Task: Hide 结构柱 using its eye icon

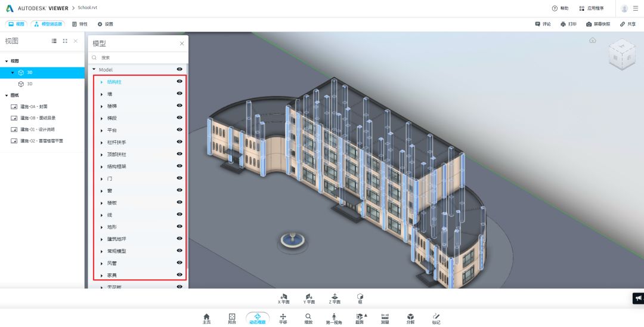Action: [x=179, y=81]
